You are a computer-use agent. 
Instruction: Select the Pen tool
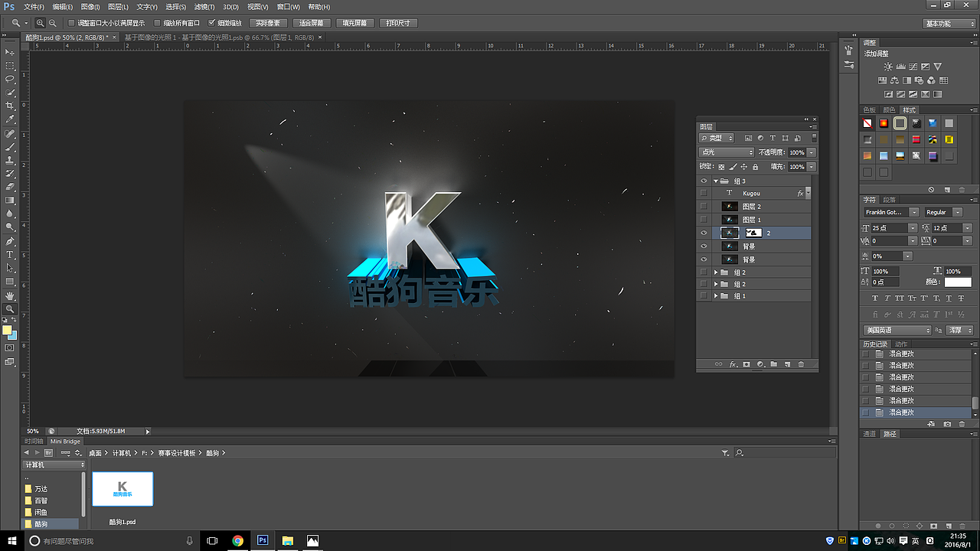(x=11, y=241)
